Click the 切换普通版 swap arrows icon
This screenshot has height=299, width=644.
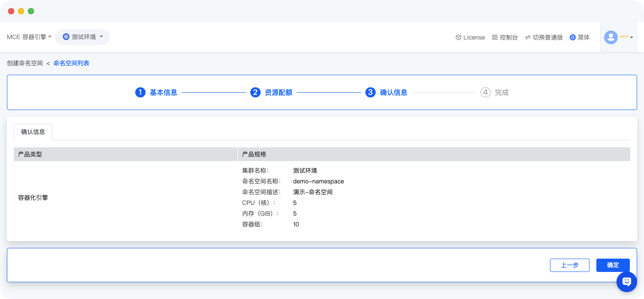(x=528, y=37)
